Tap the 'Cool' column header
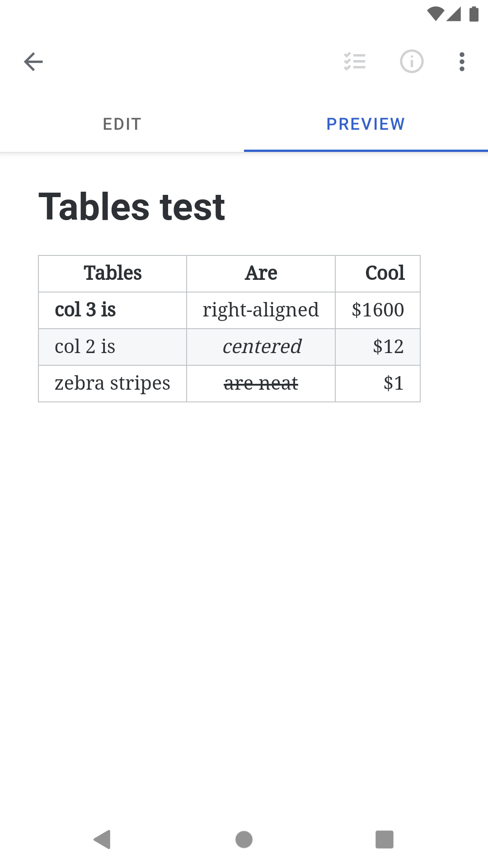The height and width of the screenshot is (868, 488). point(385,273)
